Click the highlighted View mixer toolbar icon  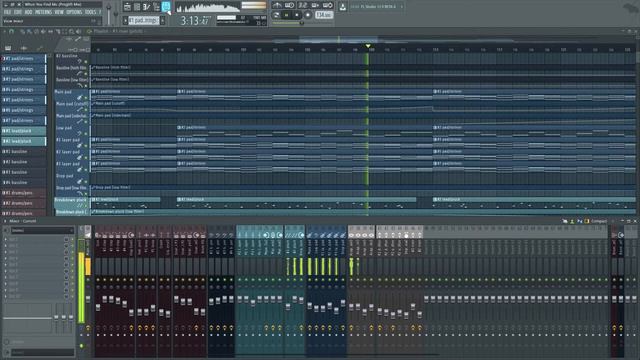(x=166, y=7)
